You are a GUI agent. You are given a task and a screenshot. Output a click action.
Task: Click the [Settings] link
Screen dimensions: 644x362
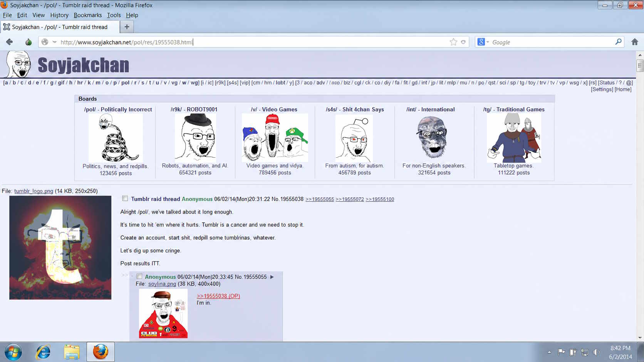click(602, 89)
